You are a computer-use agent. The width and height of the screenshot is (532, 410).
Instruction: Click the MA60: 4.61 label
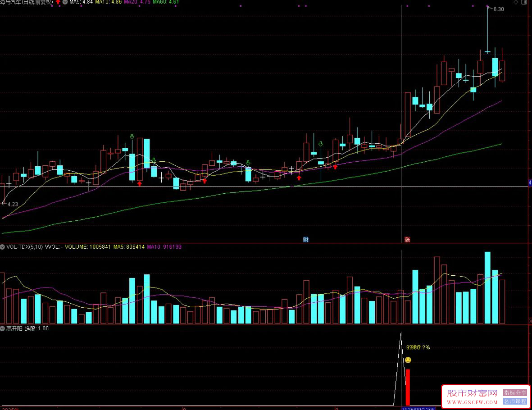click(166, 2)
